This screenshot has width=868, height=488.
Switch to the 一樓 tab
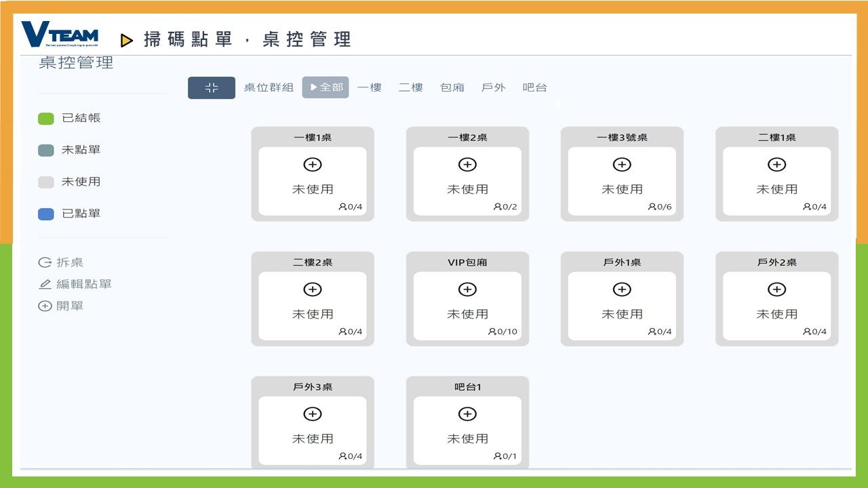coord(370,87)
